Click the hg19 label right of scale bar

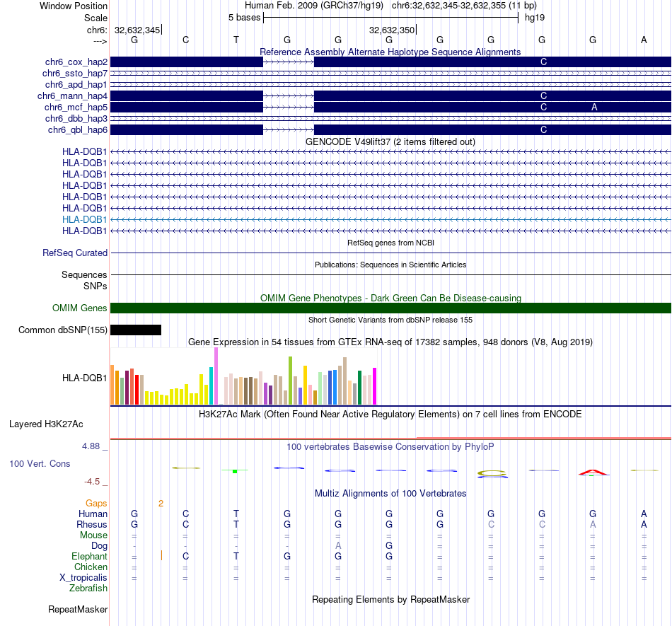tap(535, 18)
